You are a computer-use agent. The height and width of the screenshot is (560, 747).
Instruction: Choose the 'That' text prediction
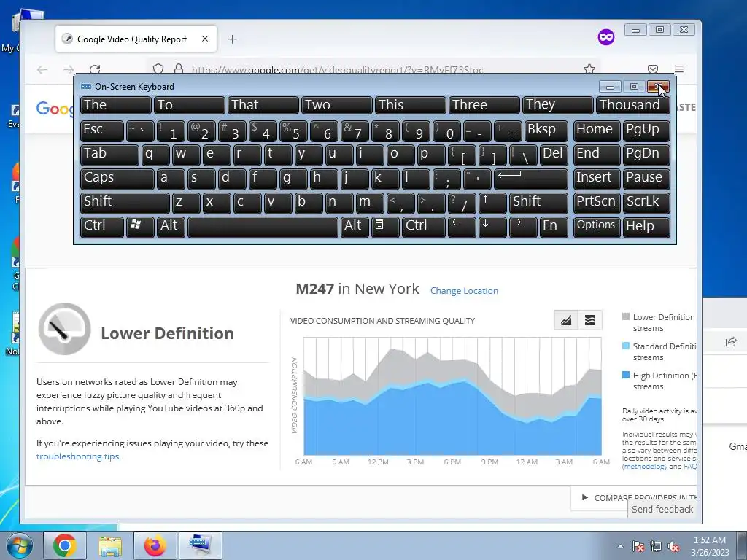pyautogui.click(x=263, y=106)
